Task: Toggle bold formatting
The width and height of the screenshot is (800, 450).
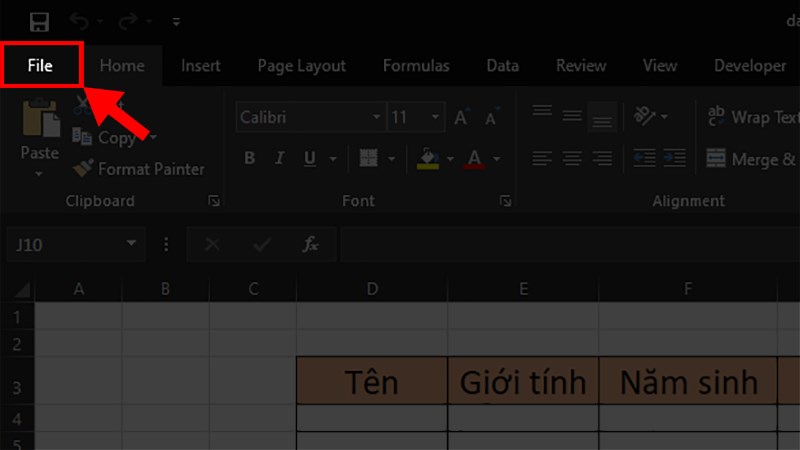Action: pyautogui.click(x=249, y=158)
